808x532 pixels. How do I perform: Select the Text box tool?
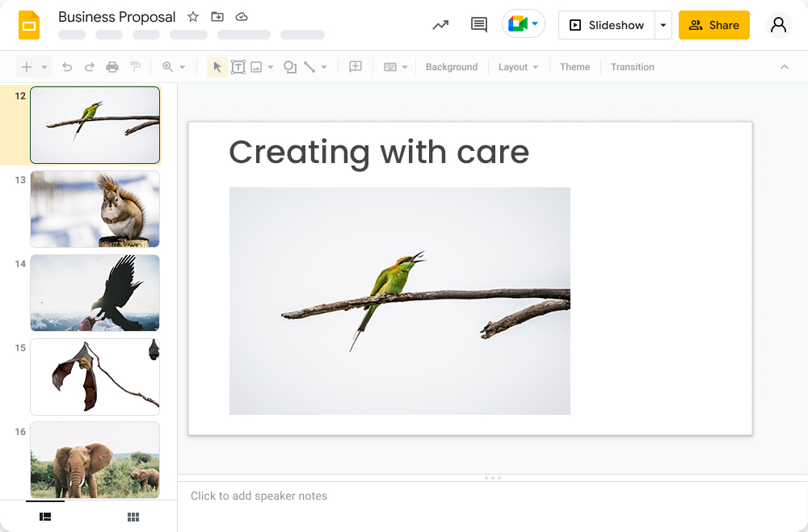tap(238, 67)
